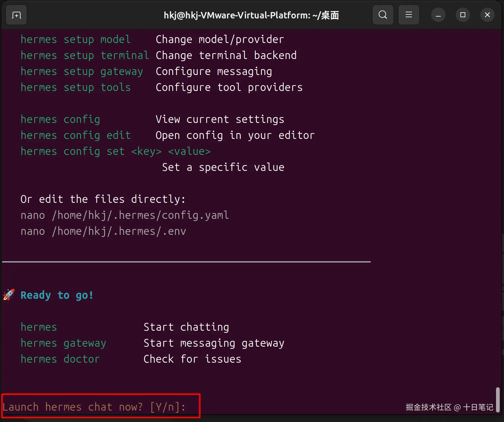Click 'View current settings' text
This screenshot has height=422, width=504.
tap(220, 119)
